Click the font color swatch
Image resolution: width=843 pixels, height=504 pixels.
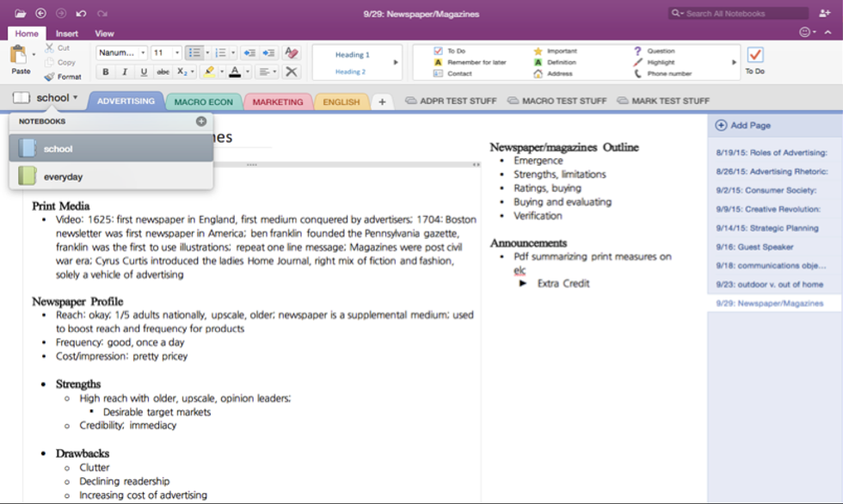tap(235, 72)
